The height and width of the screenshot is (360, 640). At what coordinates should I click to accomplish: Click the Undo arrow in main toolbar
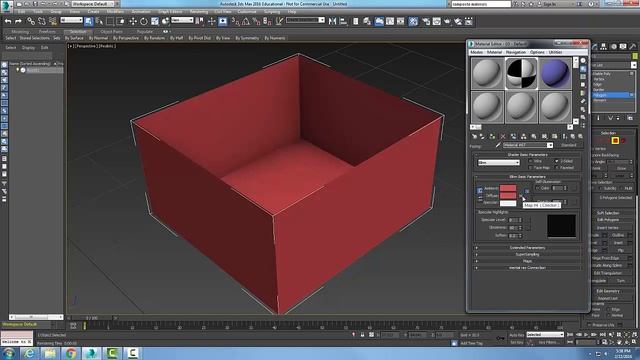[8, 21]
